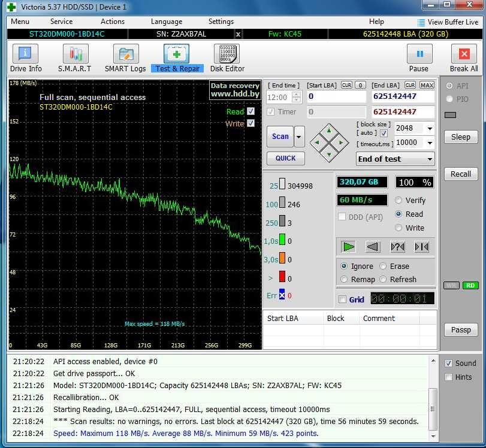
Task: Click the random seek test icon
Action: click(397, 247)
